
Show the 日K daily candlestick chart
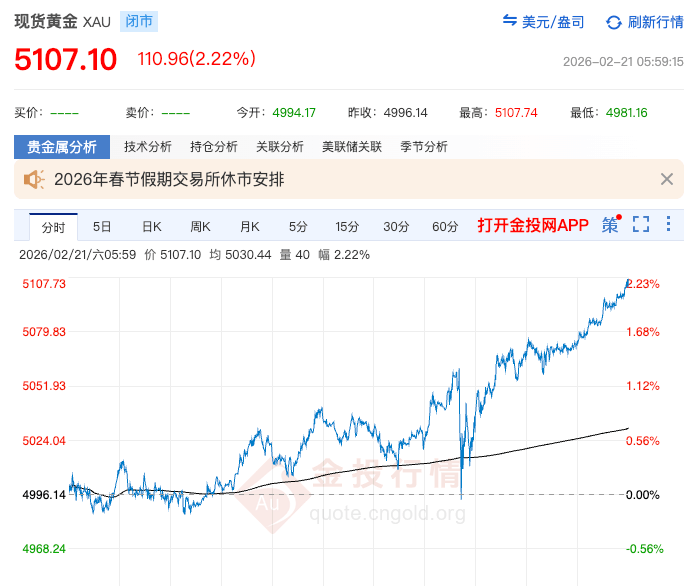[151, 226]
